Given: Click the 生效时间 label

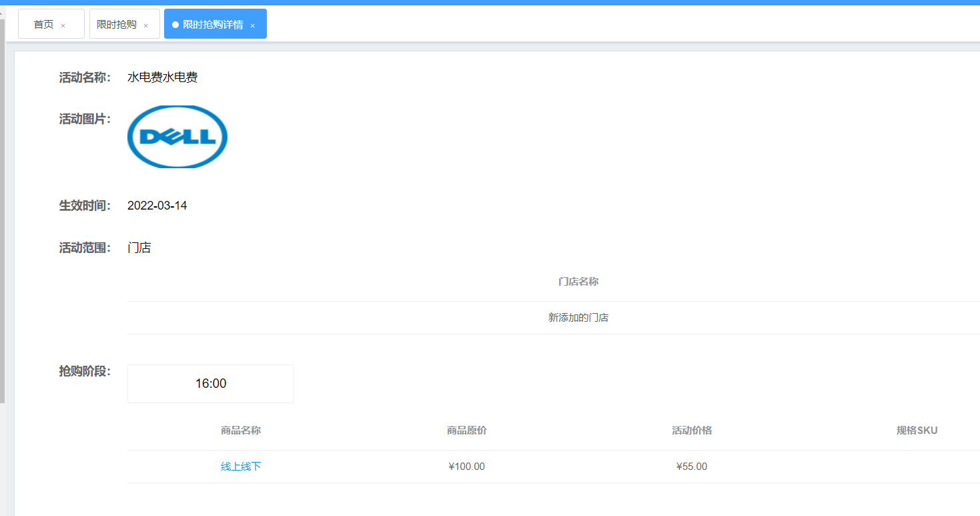Looking at the screenshot, I should (85, 206).
